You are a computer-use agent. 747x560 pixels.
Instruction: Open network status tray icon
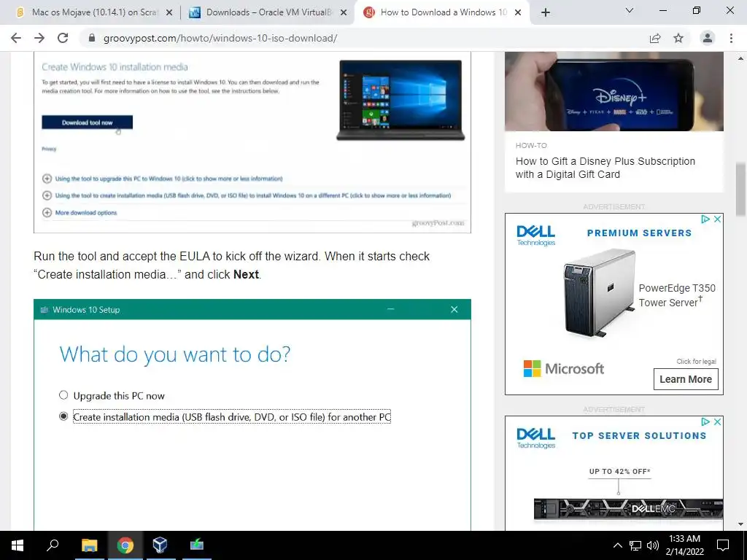[635, 545]
